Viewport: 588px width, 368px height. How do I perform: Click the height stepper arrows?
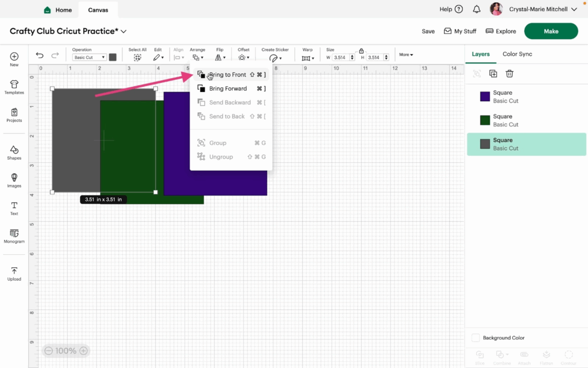tap(386, 57)
